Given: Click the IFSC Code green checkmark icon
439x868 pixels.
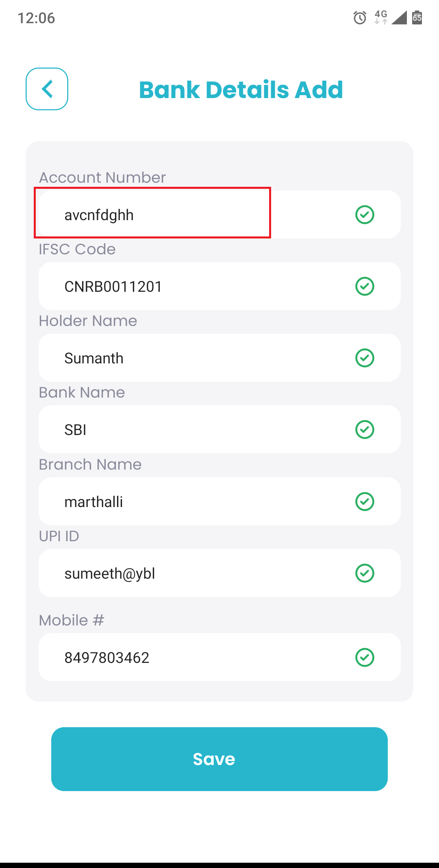Looking at the screenshot, I should point(365,286).
